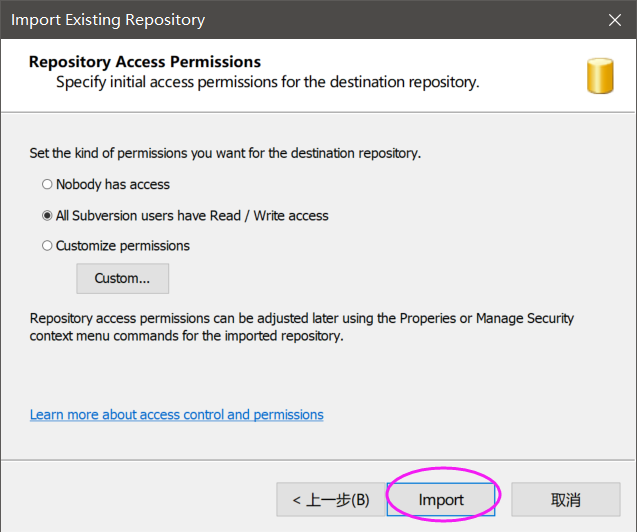637x532 pixels.
Task: Click the 'Set the kind of permissions' instruction text
Action: [x=225, y=153]
